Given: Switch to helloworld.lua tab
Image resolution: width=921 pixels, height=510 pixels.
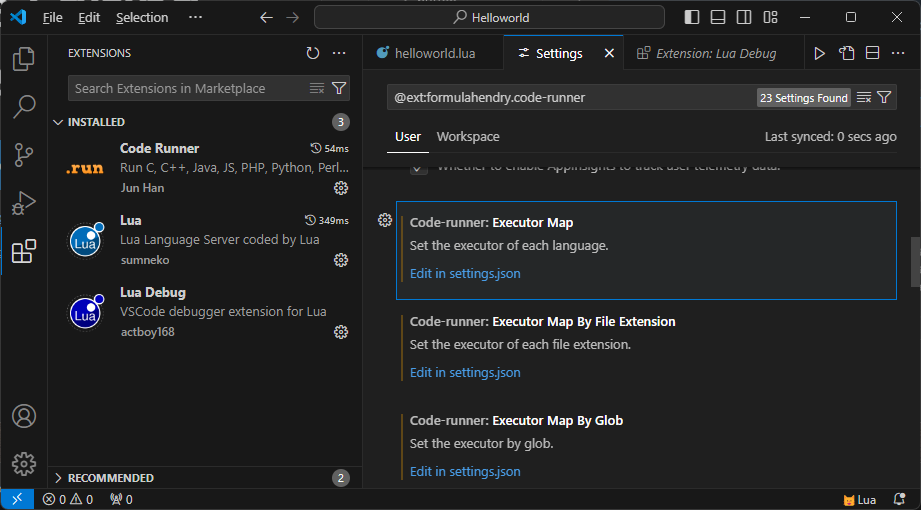Looking at the screenshot, I should [433, 53].
